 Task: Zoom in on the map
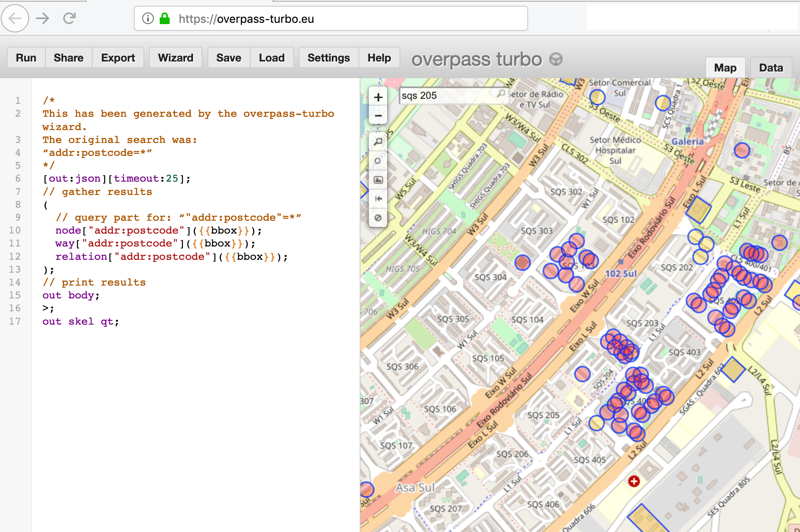pyautogui.click(x=378, y=97)
